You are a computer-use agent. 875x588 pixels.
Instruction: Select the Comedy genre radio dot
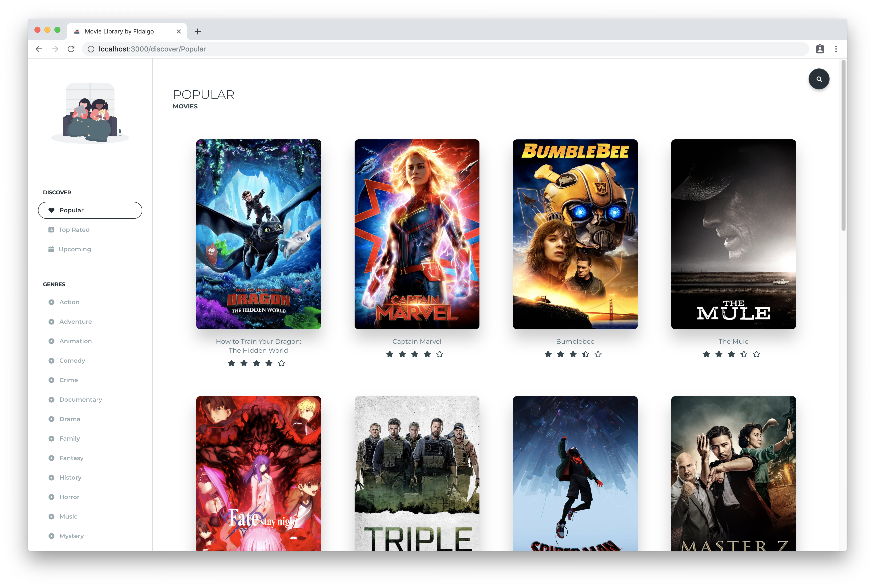(51, 361)
